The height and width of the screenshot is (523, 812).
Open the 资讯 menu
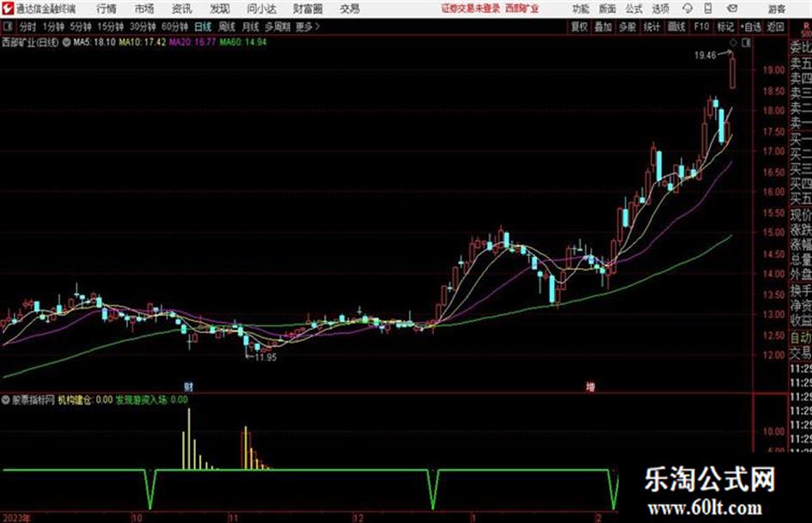click(x=182, y=9)
